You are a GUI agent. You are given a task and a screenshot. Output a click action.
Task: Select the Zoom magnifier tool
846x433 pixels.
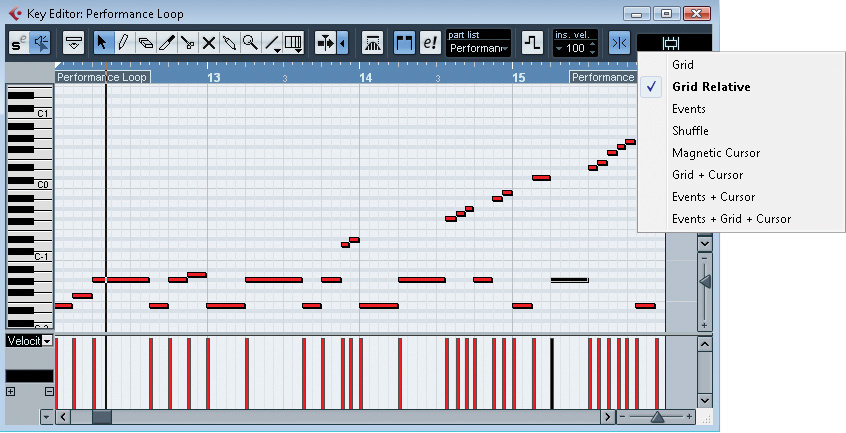tap(250, 43)
